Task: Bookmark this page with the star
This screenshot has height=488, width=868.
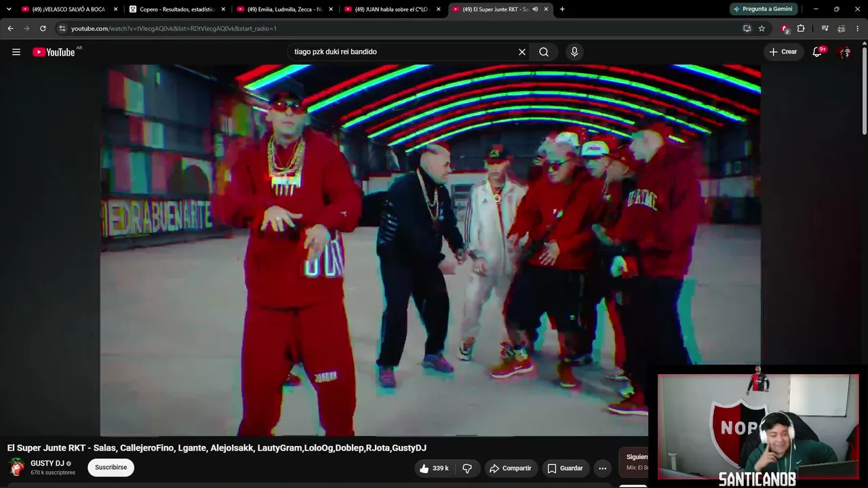Action: (x=762, y=28)
